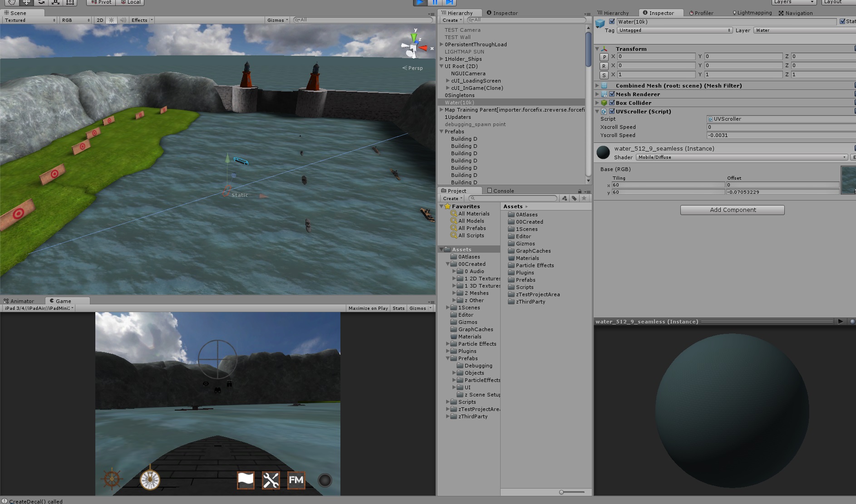Select the Move tool in the top toolbar
The height and width of the screenshot is (504, 856).
coord(26,2)
